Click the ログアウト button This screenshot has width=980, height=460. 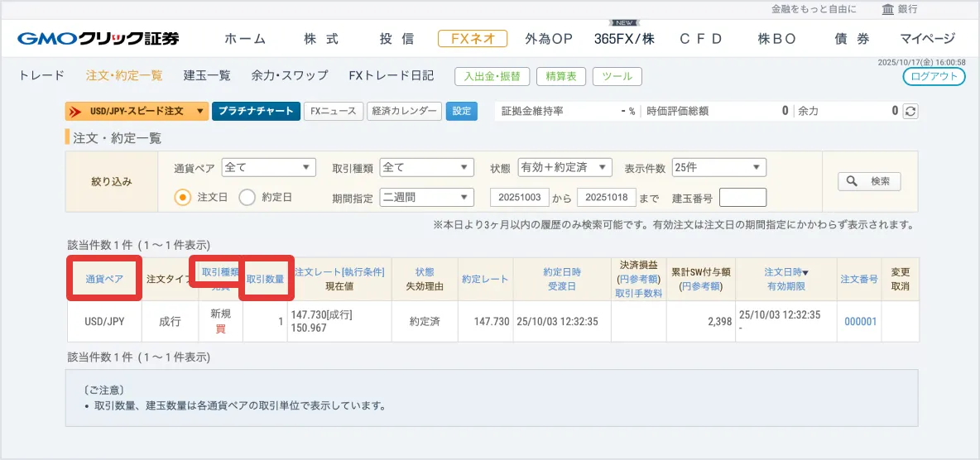pos(934,76)
